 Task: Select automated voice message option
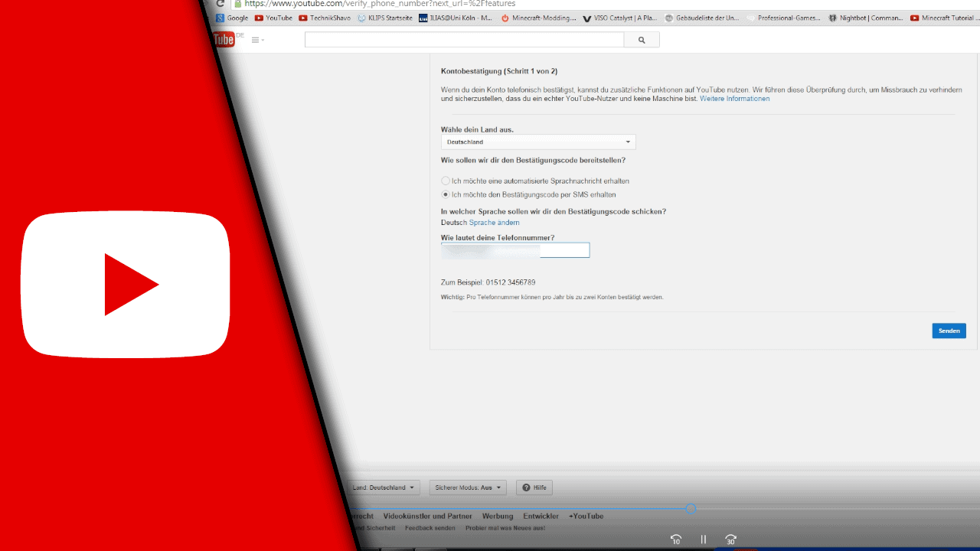click(x=446, y=181)
